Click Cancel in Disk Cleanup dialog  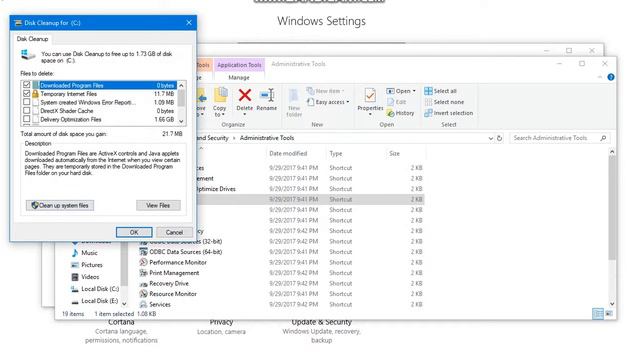(174, 232)
